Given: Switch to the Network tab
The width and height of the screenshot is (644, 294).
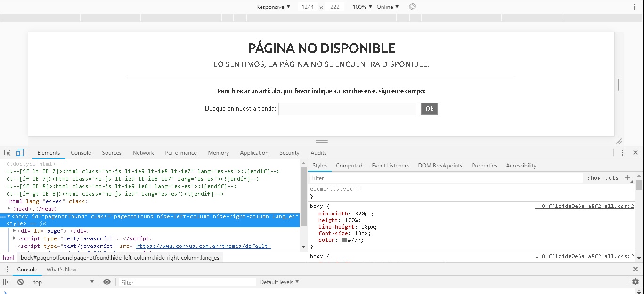Looking at the screenshot, I should point(143,153).
